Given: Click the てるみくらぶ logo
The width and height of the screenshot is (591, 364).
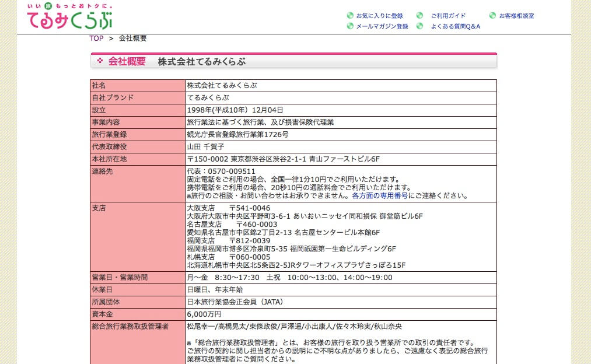Looking at the screenshot, I should (70, 16).
